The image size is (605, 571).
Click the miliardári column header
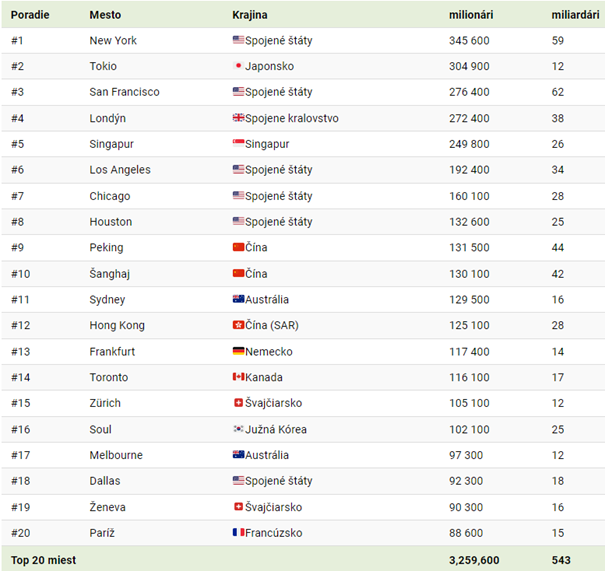click(575, 15)
